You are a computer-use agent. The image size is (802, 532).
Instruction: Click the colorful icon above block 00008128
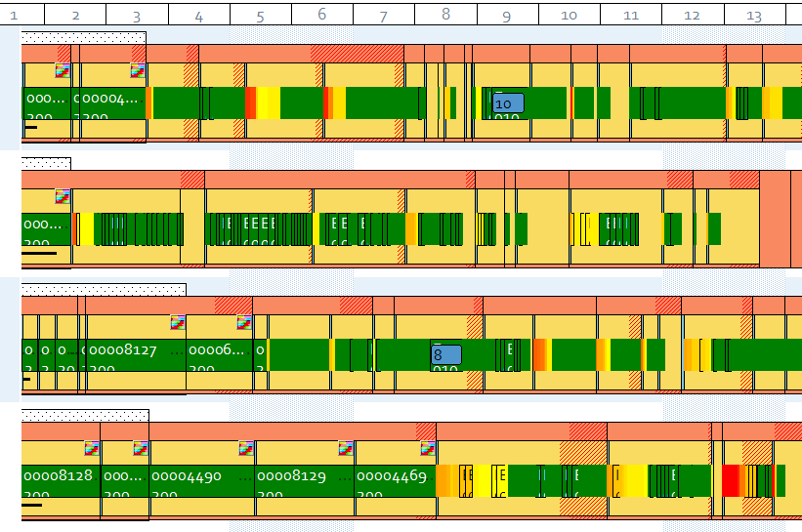point(92,448)
